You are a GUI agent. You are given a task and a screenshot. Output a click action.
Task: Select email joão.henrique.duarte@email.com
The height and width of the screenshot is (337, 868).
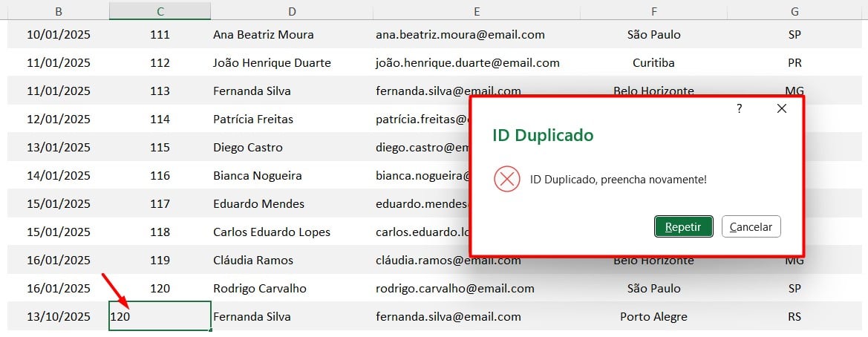[x=477, y=62]
